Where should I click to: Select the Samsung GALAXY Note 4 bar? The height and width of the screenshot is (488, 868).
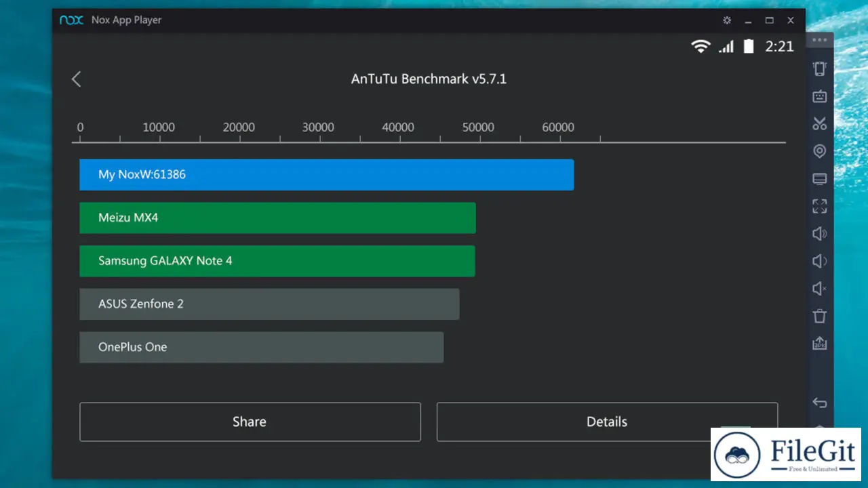click(277, 261)
